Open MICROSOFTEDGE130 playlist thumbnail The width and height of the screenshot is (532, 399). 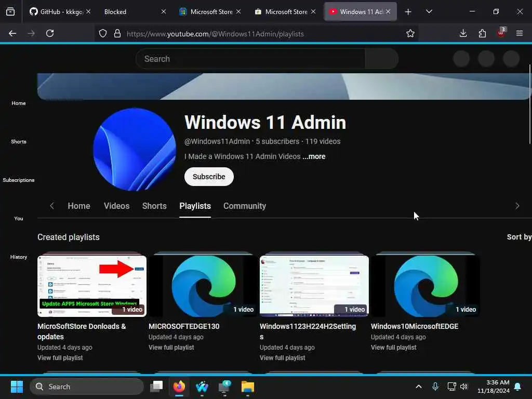(203, 286)
